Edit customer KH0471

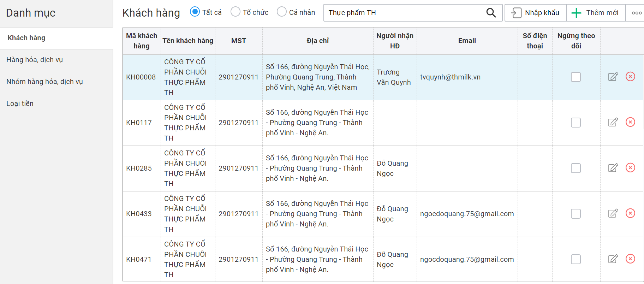(613, 259)
